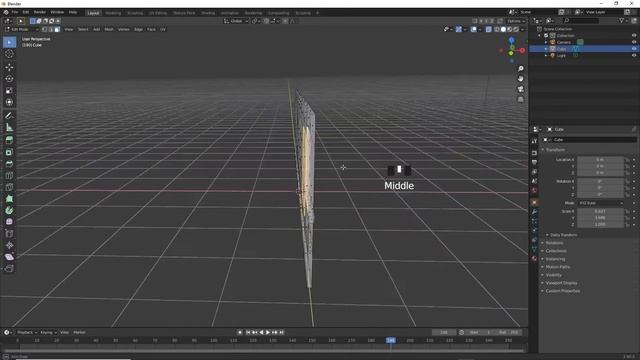
Task: Switch perspective/orthographic grid icon
Action: pos(520,99)
